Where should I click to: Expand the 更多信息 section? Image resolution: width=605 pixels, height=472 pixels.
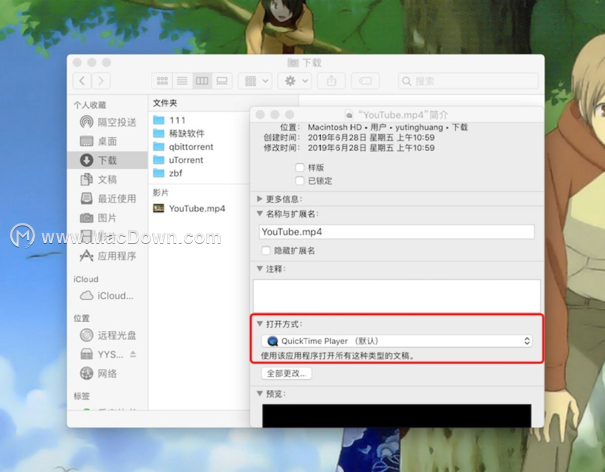[x=259, y=199]
